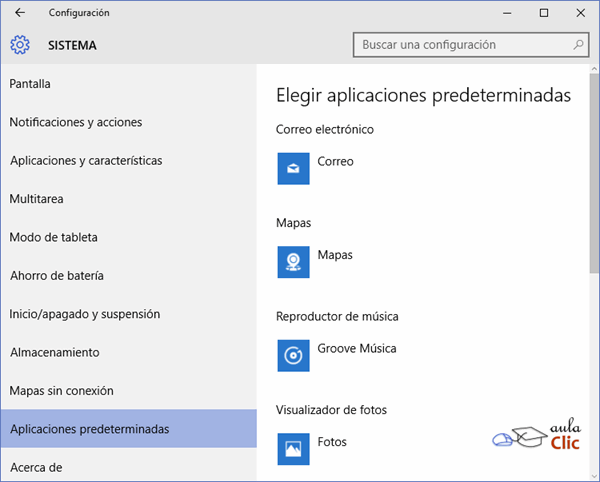Click the Mapas app icon
This screenshot has width=600, height=482.
coord(293,262)
